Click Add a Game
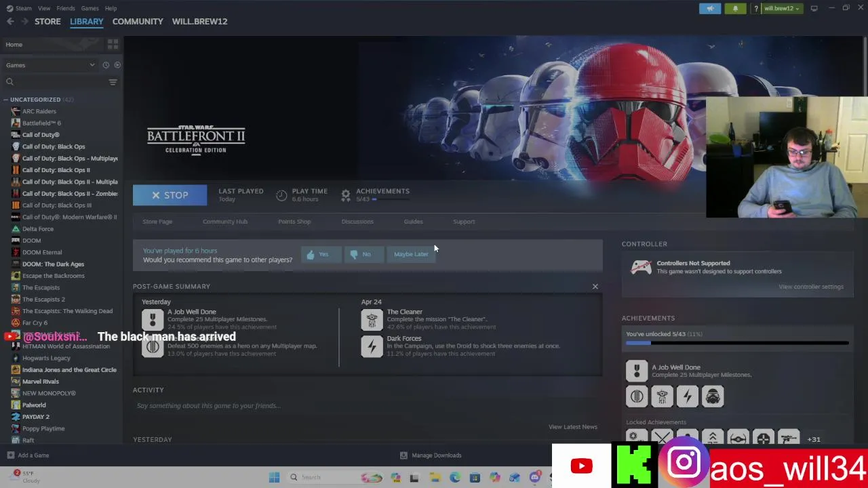Viewport: 868px width, 488px height. point(28,455)
